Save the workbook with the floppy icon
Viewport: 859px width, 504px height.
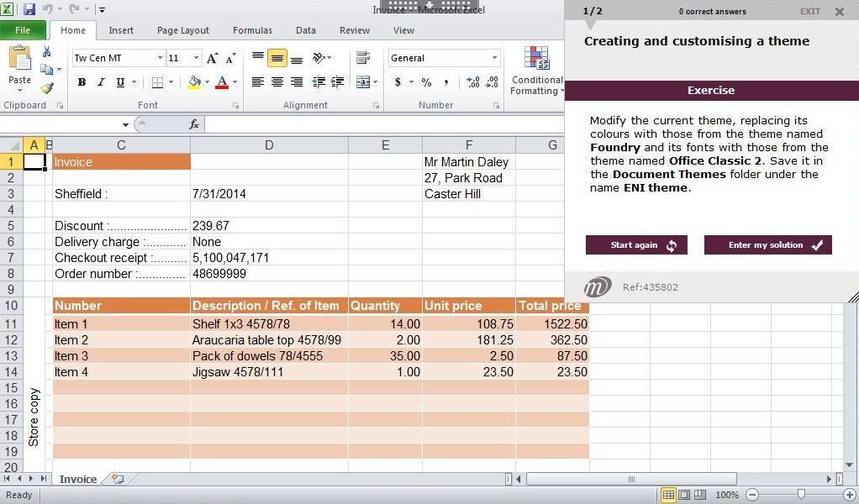(x=29, y=9)
